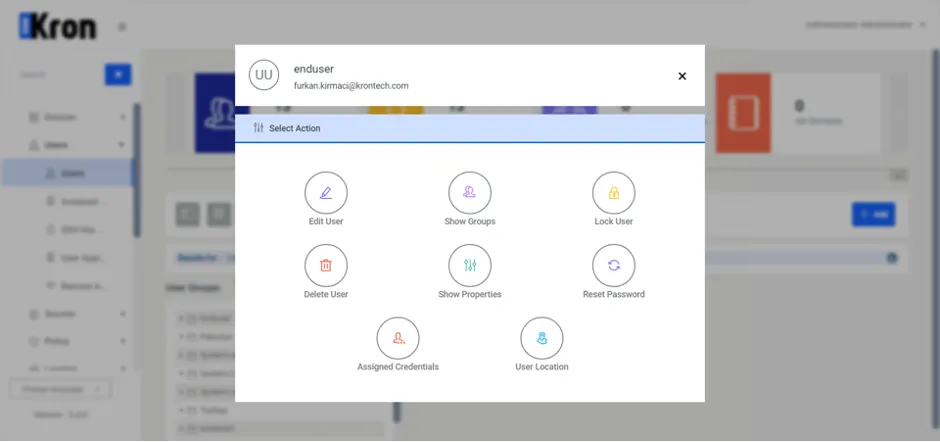This screenshot has width=940, height=442.
Task: Expand the Devices sidebar menu
Action: pyautogui.click(x=77, y=117)
